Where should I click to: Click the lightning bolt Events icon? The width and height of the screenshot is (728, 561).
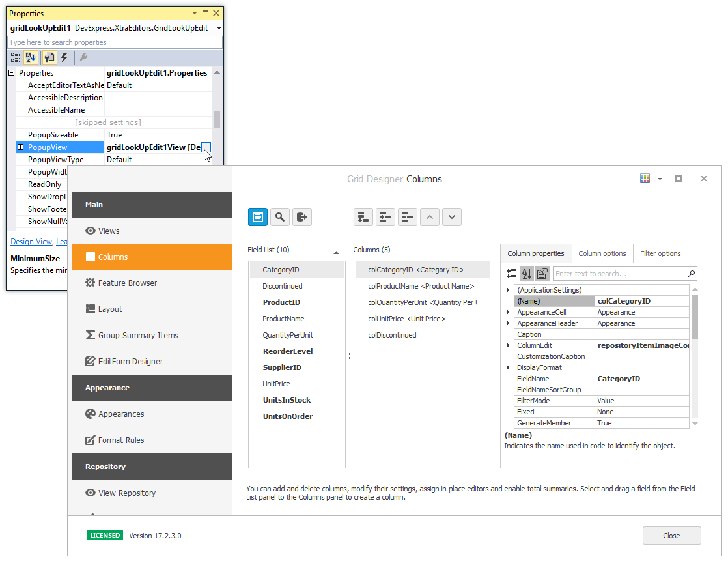(64, 57)
